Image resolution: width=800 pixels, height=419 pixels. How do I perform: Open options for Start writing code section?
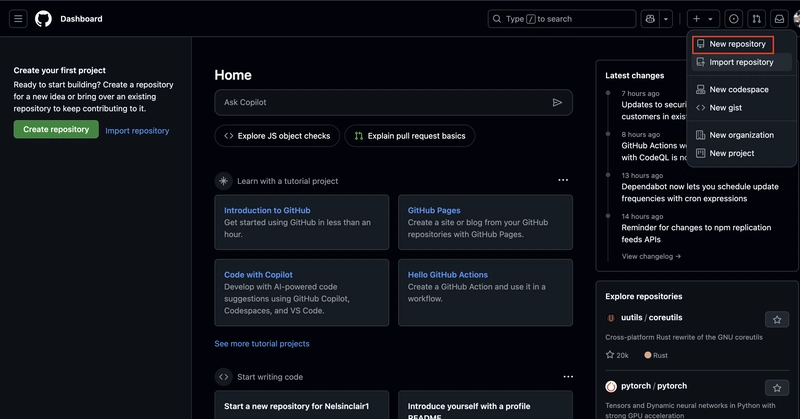tap(568, 377)
